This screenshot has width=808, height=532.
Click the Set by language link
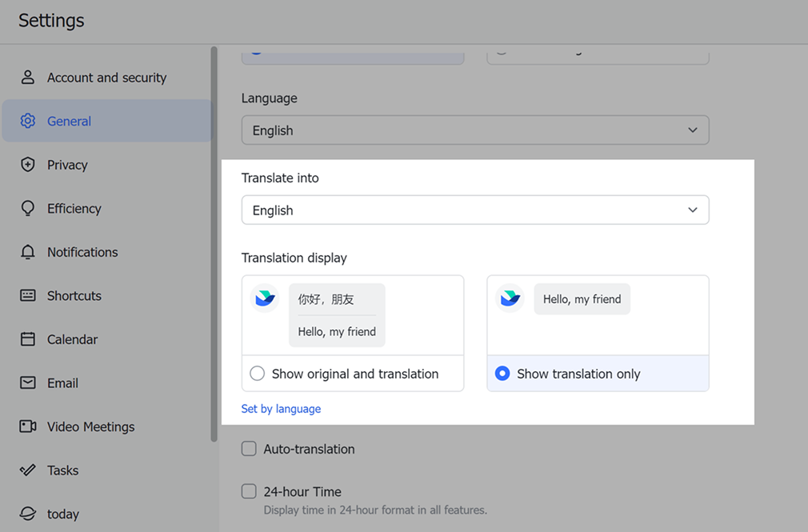[281, 409]
